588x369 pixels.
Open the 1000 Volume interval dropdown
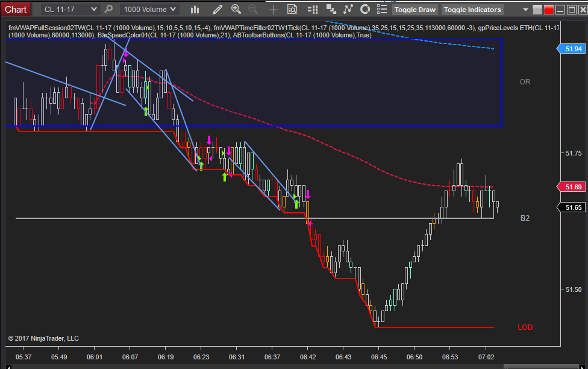(x=149, y=10)
